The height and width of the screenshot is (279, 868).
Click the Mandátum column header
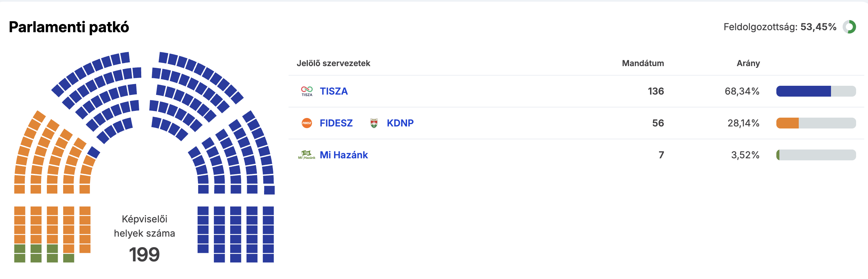pyautogui.click(x=643, y=63)
